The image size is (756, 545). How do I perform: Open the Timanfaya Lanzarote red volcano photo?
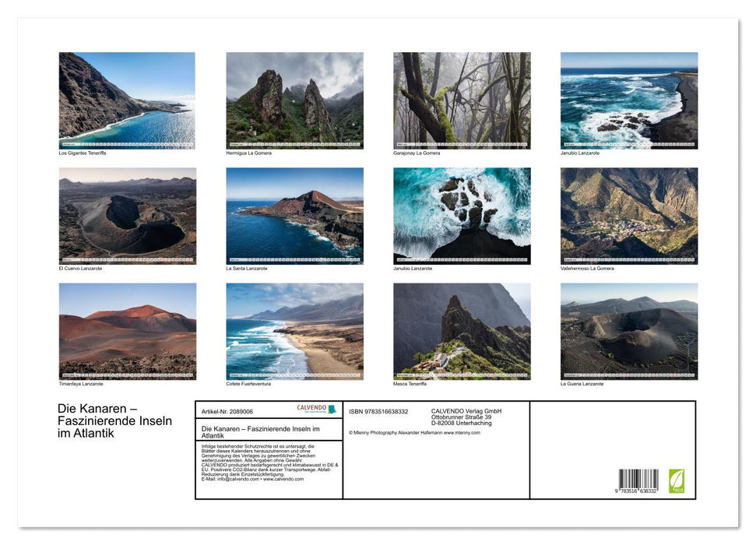[x=127, y=331]
